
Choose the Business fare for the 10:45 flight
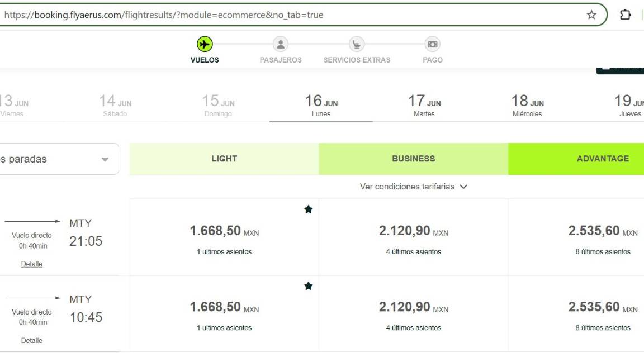click(413, 311)
